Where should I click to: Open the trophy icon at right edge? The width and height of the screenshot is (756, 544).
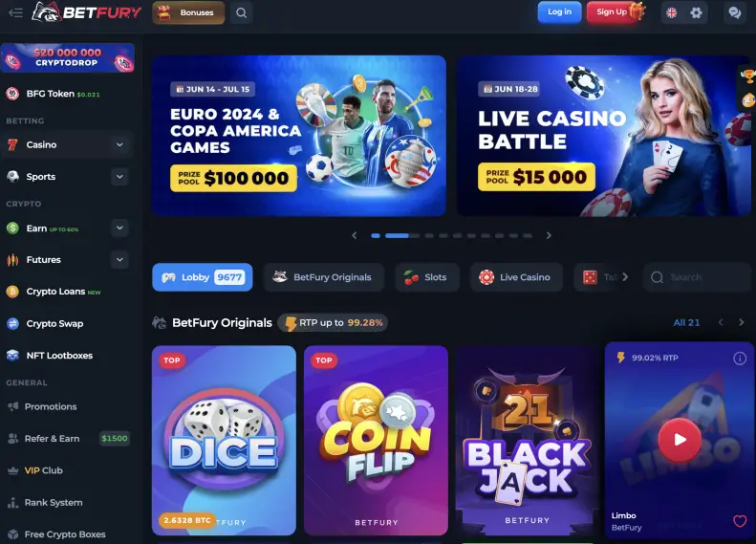[747, 76]
